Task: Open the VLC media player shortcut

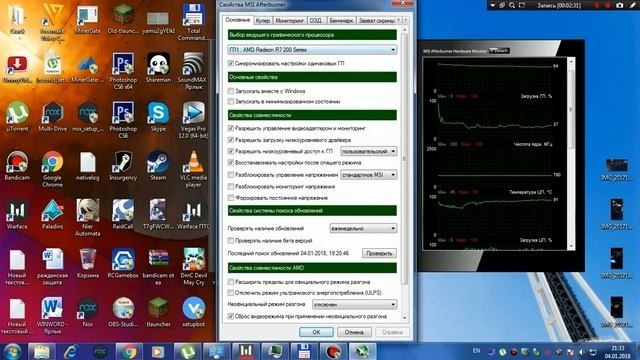Action: [x=193, y=169]
